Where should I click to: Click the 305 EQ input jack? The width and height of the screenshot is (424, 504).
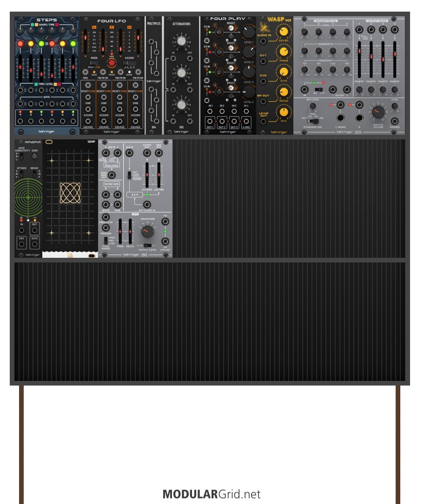305,90
